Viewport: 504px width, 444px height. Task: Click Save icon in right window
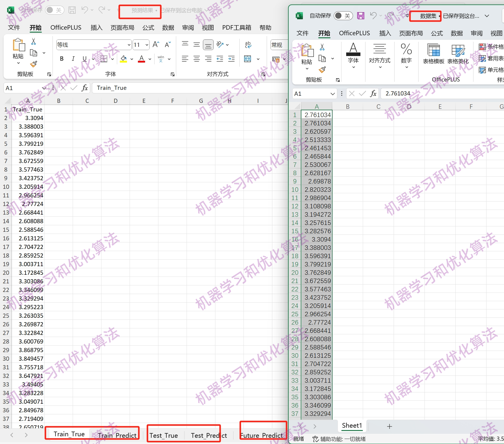(x=360, y=16)
